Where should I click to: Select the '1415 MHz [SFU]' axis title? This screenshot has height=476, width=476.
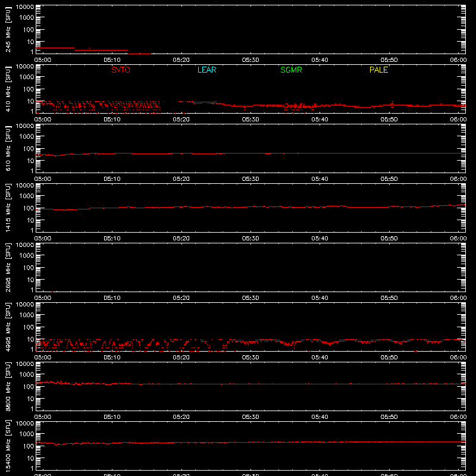(x=8, y=208)
